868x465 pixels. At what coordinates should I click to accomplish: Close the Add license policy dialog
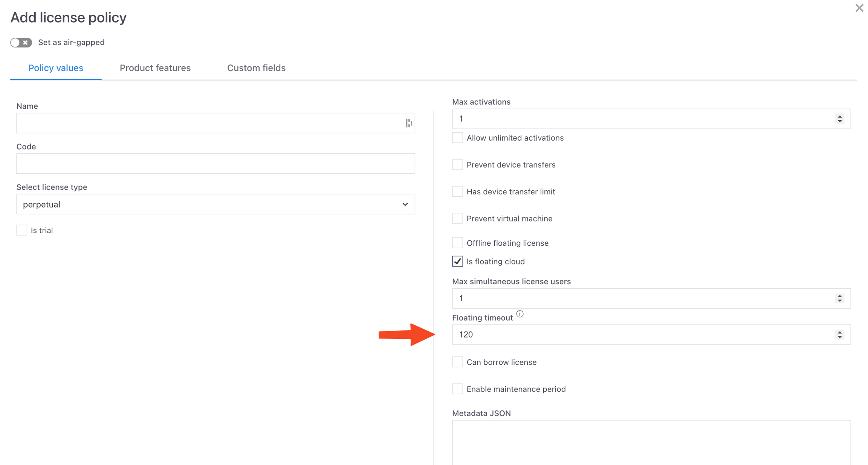pyautogui.click(x=859, y=8)
